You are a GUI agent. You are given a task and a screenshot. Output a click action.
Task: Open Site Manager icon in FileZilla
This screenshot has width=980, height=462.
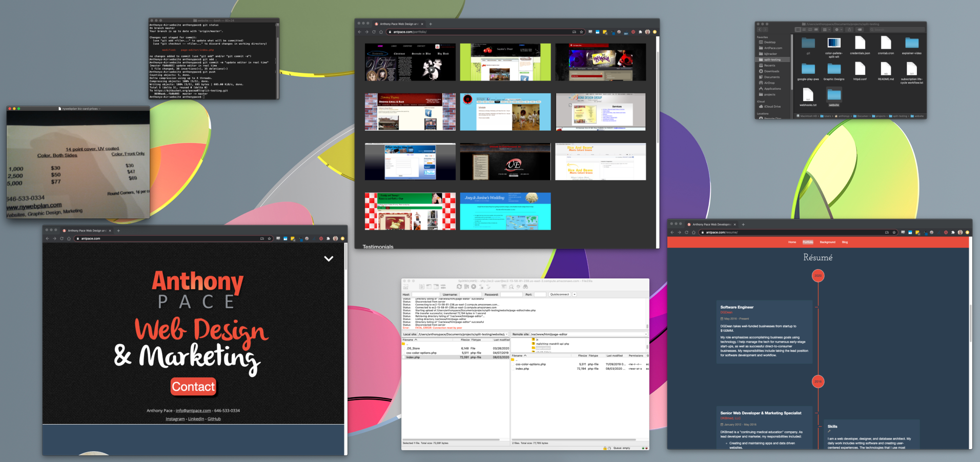pos(405,287)
